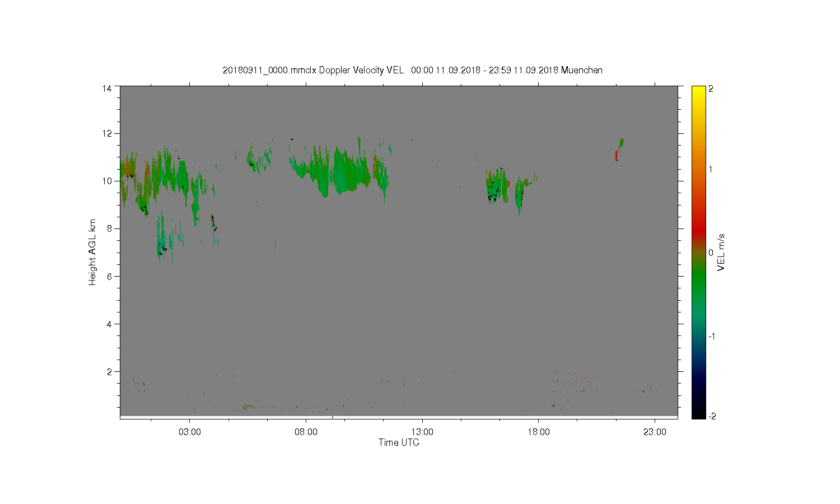This screenshot has height=504, width=840.
Task: Select the 'Height AGL km' y-axis label
Action: click(x=92, y=252)
